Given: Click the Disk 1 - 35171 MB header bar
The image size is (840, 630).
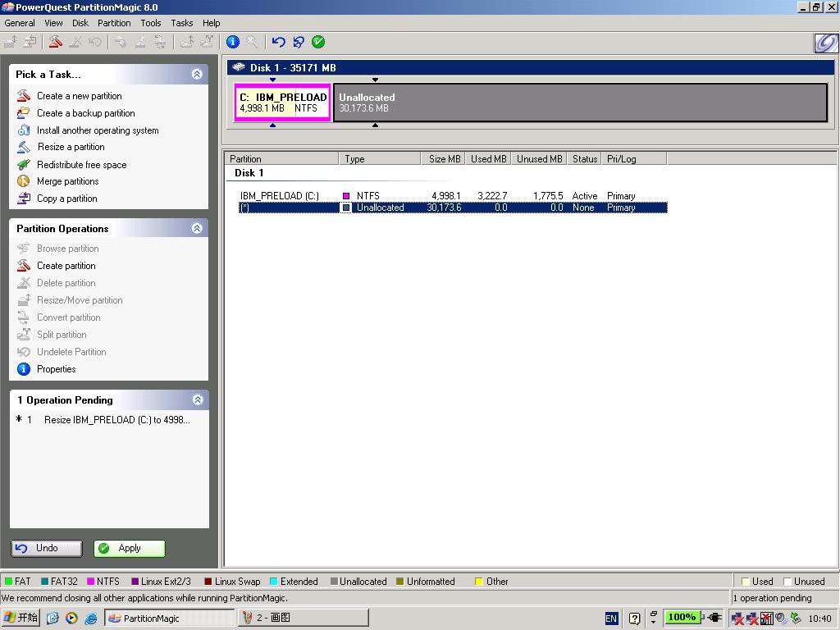Looking at the screenshot, I should point(531,67).
